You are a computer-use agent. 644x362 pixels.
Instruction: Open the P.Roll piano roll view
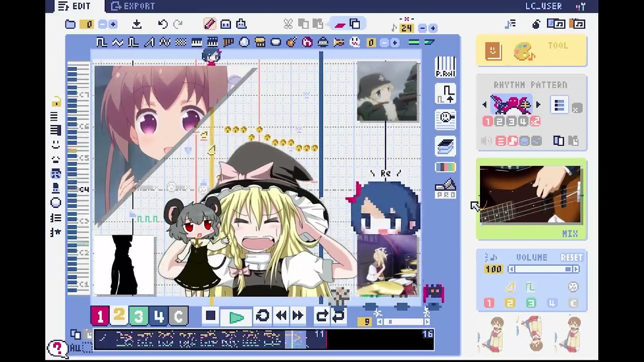[445, 67]
